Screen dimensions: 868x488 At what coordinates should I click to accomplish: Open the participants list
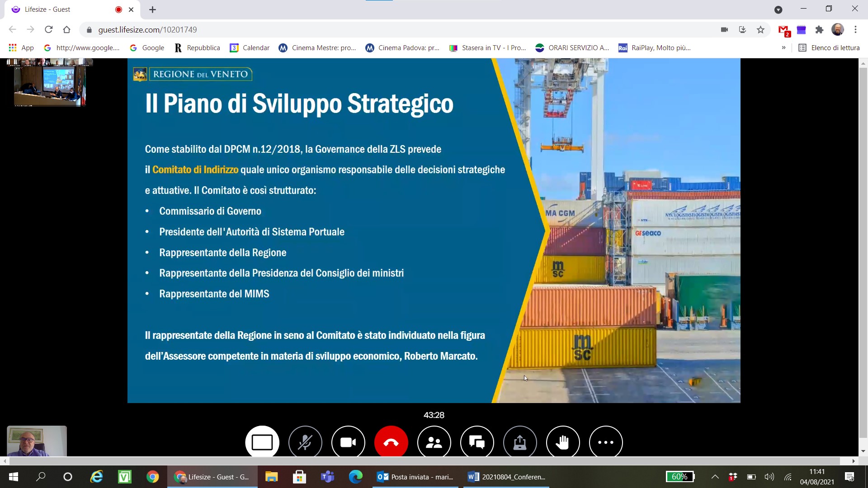tap(434, 442)
